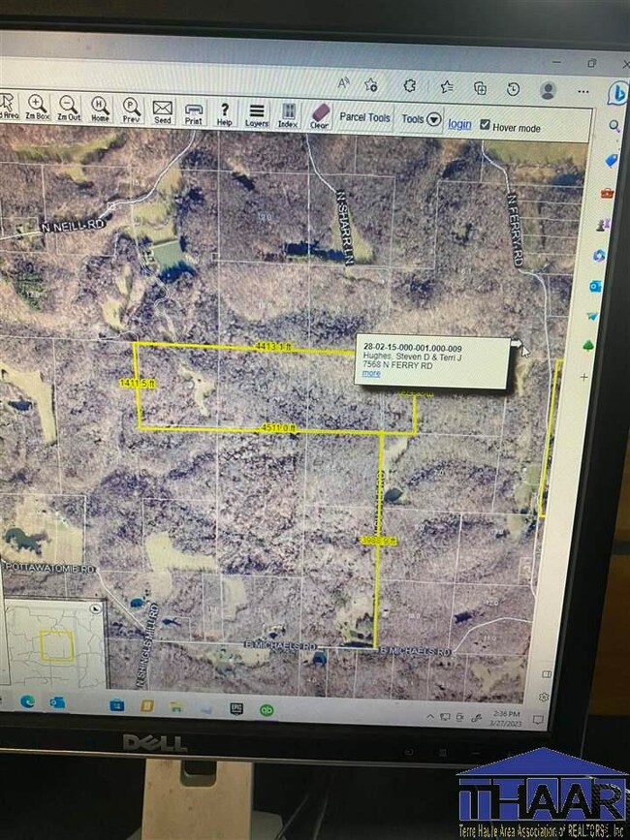Open the browser profile avatar
The height and width of the screenshot is (840, 630).
548,90
